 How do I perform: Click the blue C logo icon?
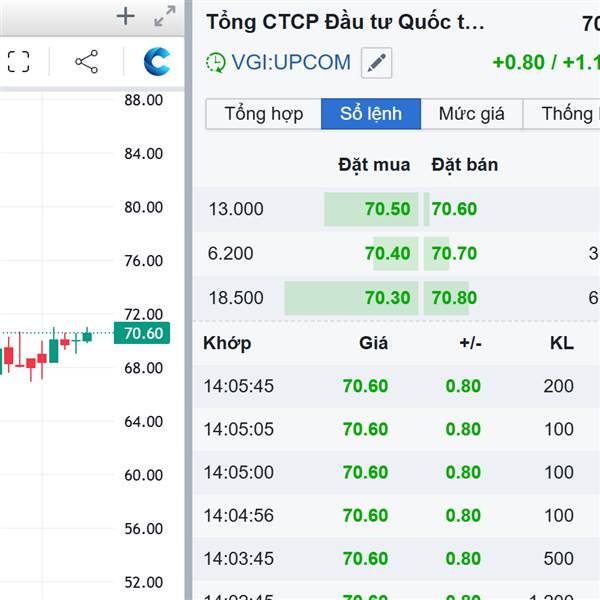(x=157, y=62)
